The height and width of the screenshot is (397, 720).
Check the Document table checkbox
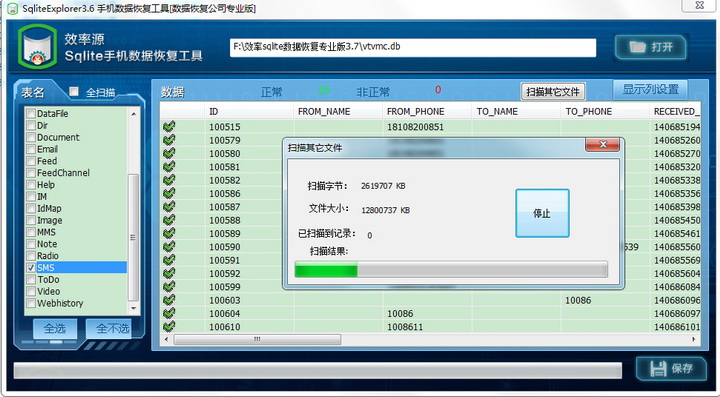pos(31,137)
